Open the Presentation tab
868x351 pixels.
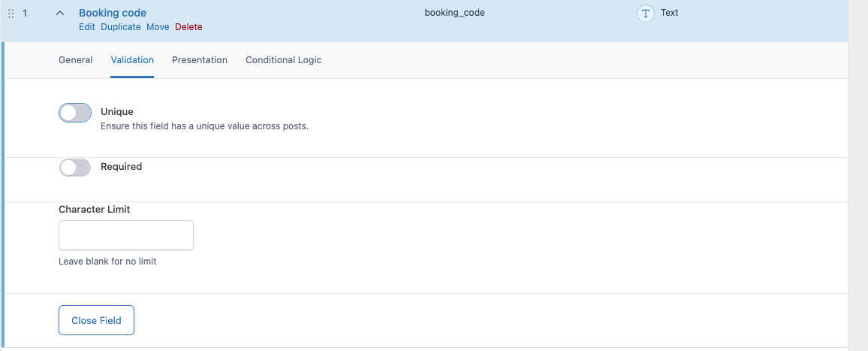click(199, 60)
